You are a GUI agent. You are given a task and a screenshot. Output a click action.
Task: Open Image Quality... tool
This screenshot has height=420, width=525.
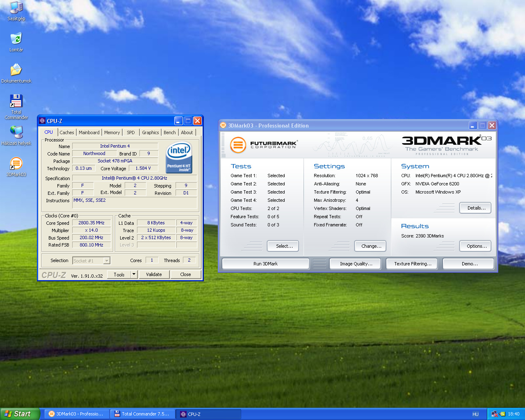click(355, 264)
